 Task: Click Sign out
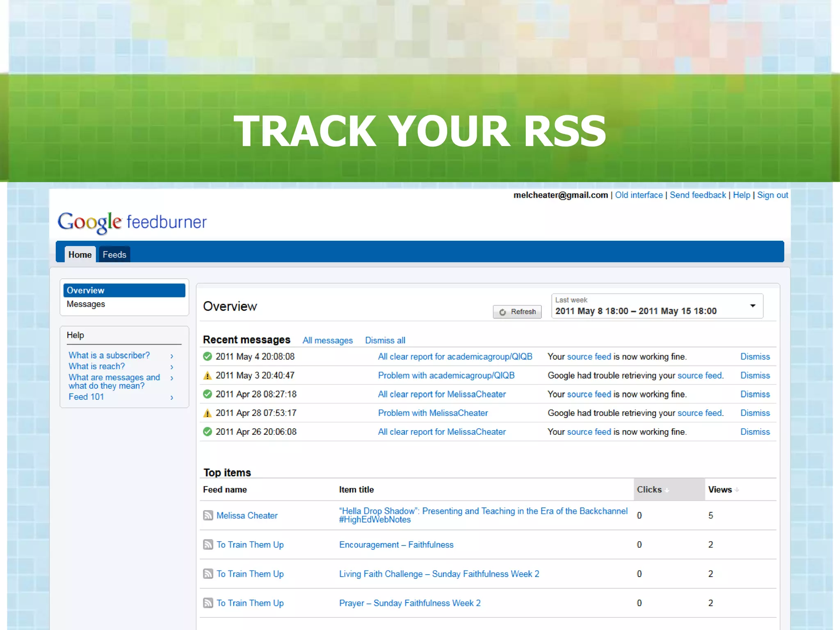773,195
